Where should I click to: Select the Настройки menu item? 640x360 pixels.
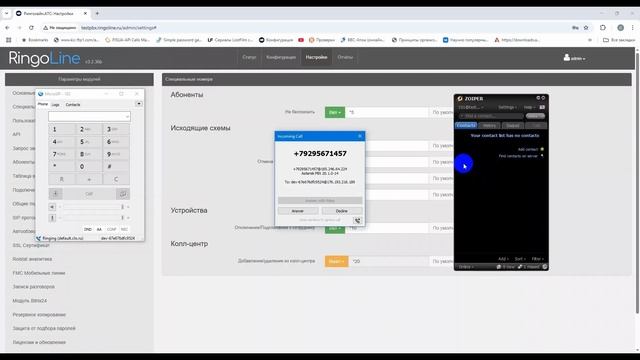pos(316,57)
